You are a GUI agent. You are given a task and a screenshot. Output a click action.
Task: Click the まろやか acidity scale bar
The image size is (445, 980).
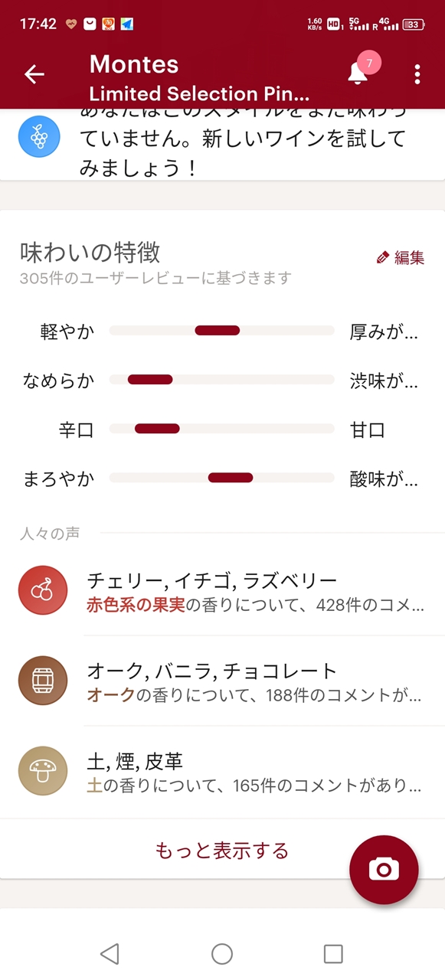coord(221,478)
